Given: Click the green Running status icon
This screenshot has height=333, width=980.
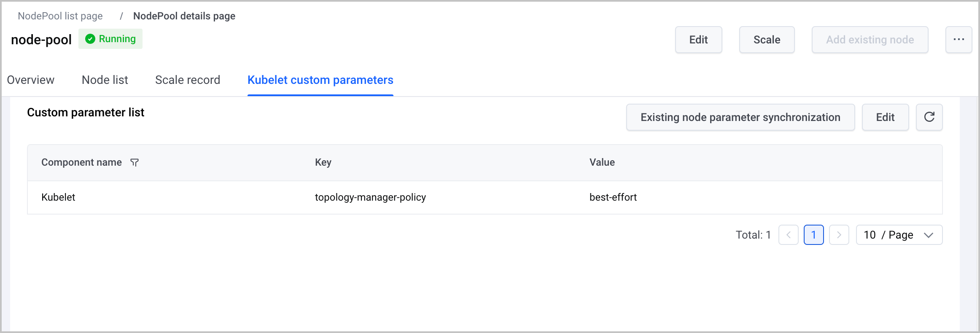Looking at the screenshot, I should pyautogui.click(x=90, y=39).
